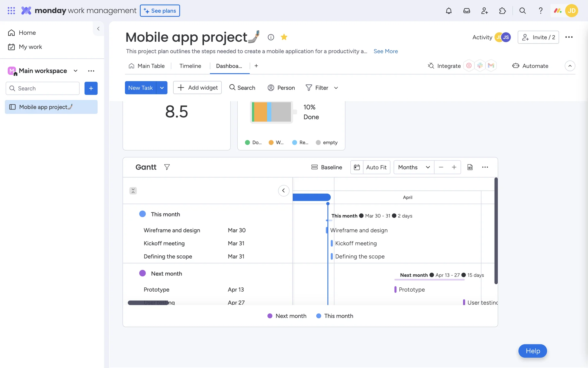Switch to the Timeline tab
This screenshot has width=588, height=368.
(x=190, y=66)
